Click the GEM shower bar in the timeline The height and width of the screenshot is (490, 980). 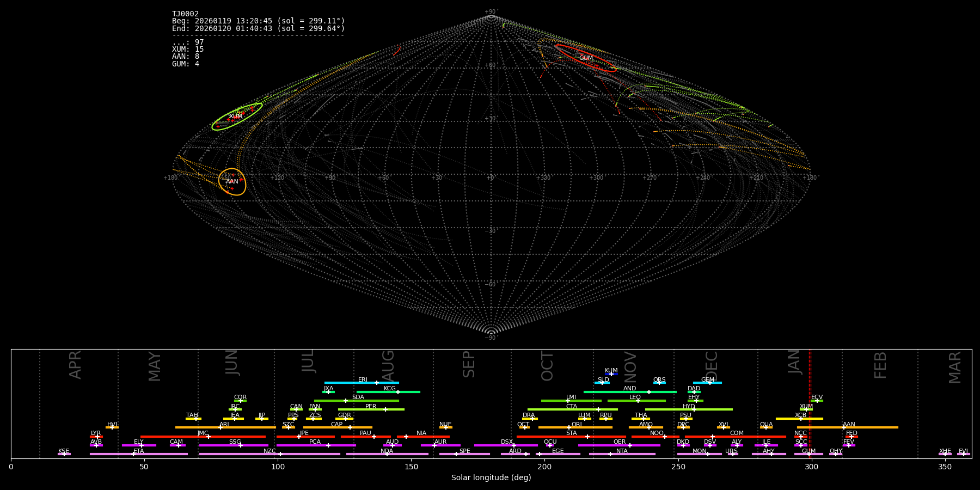click(x=707, y=383)
